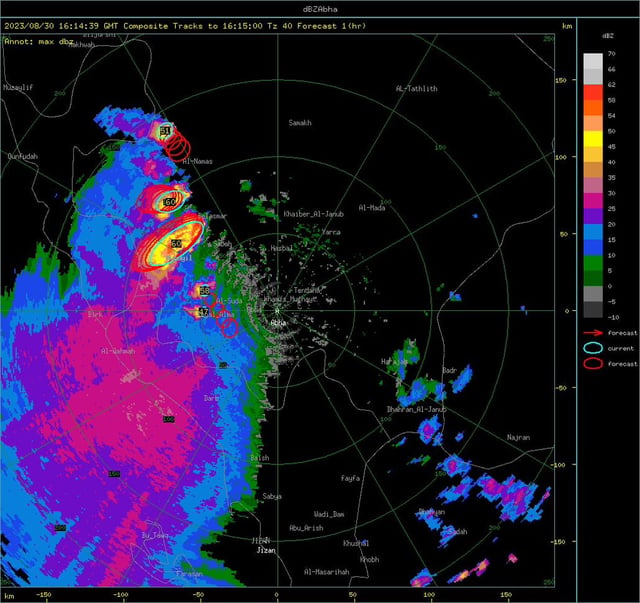640x603 pixels.
Task: Click the Composite Tracks timestamp header
Action: click(x=185, y=26)
